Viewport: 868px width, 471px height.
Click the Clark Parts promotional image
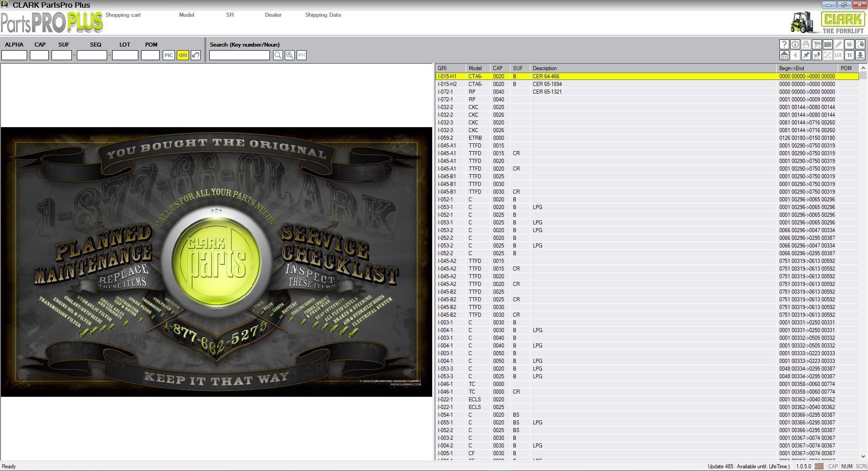point(217,262)
